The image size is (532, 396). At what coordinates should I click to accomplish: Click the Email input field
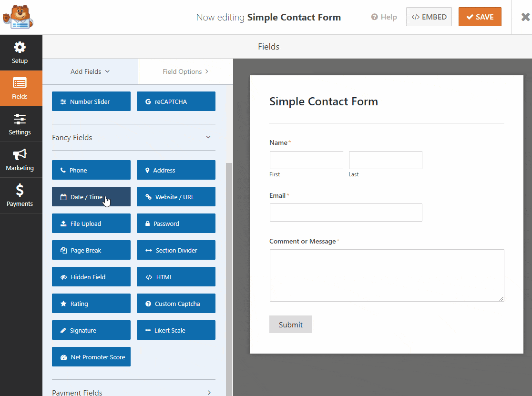(346, 213)
